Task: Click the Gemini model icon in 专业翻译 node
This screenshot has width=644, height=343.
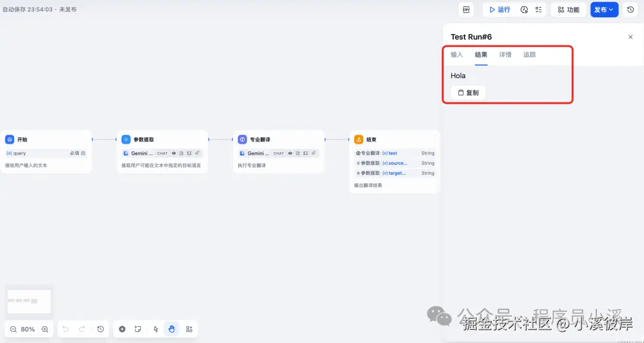Action: pos(242,153)
